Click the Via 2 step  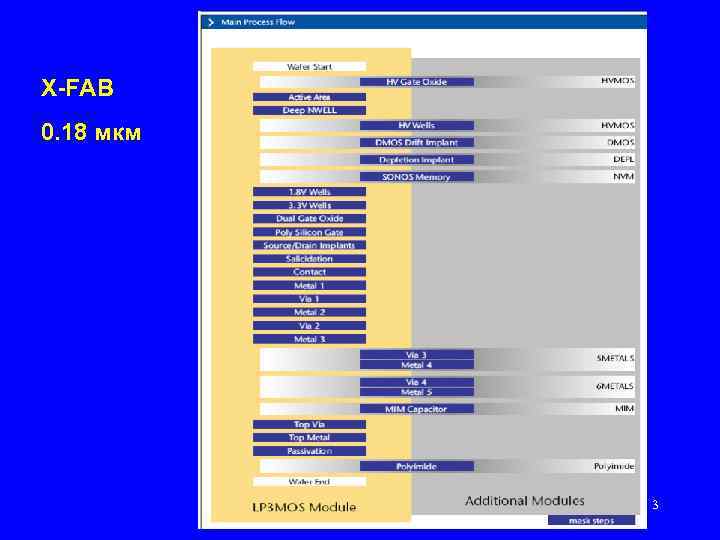click(x=309, y=326)
